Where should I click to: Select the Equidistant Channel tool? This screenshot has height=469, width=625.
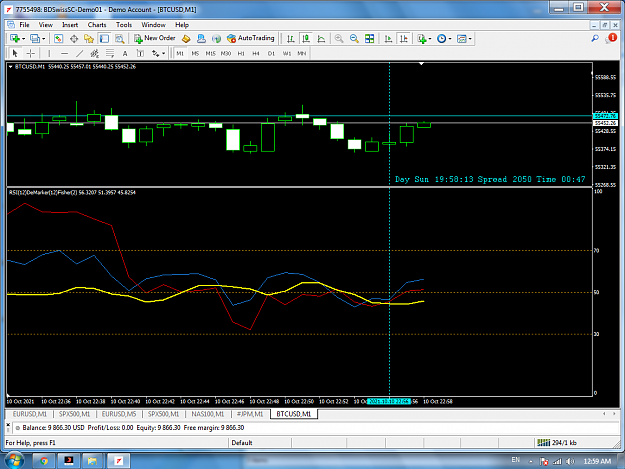point(94,53)
